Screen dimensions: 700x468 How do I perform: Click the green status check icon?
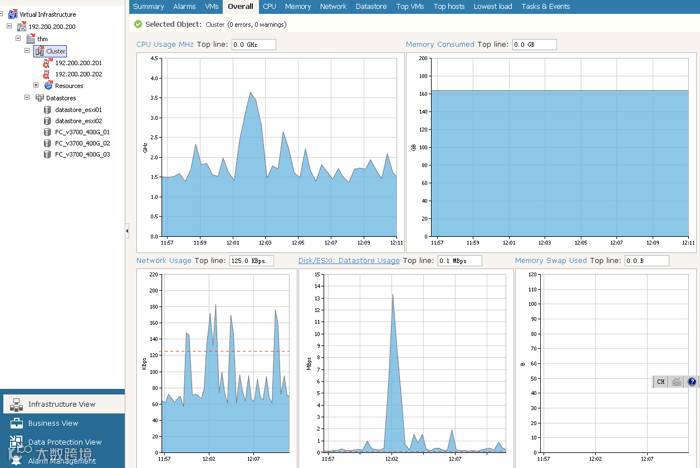(138, 24)
